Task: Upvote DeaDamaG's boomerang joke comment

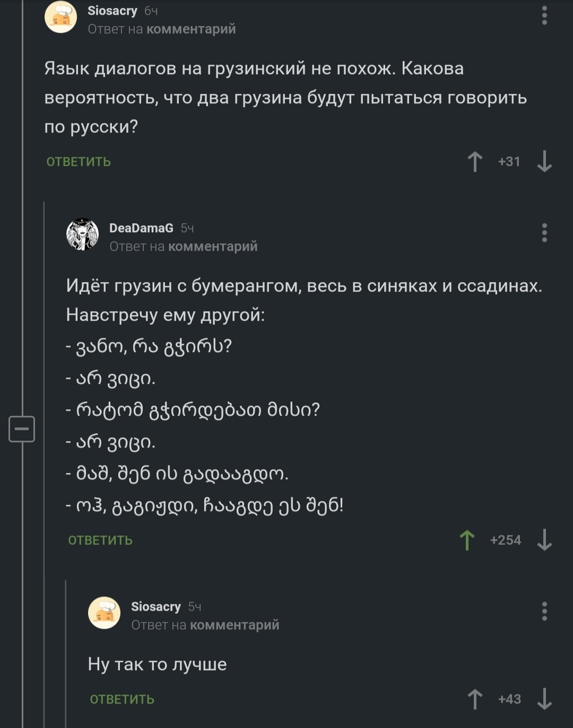Action: 467,540
